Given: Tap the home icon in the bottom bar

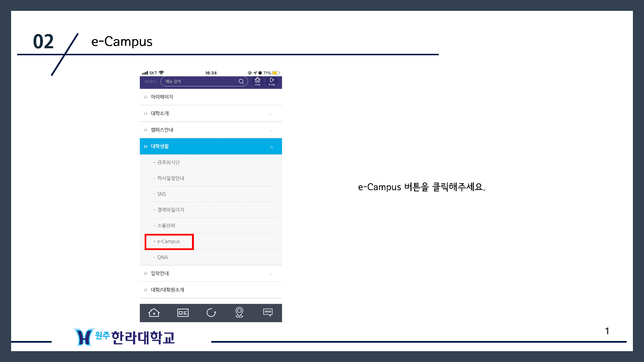Looking at the screenshot, I should coord(154,313).
